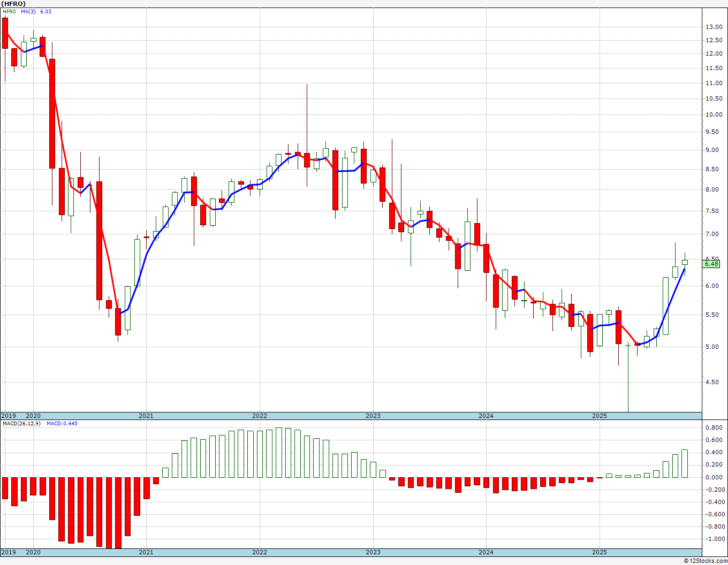Image resolution: width=728 pixels, height=565 pixels.
Task: Click the 4.50 price axis label
Action: pos(712,382)
